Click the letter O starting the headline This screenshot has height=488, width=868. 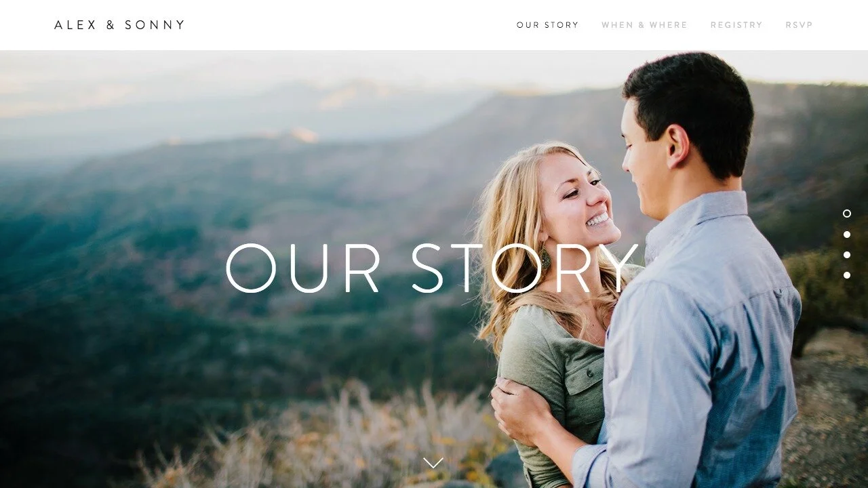pos(251,268)
